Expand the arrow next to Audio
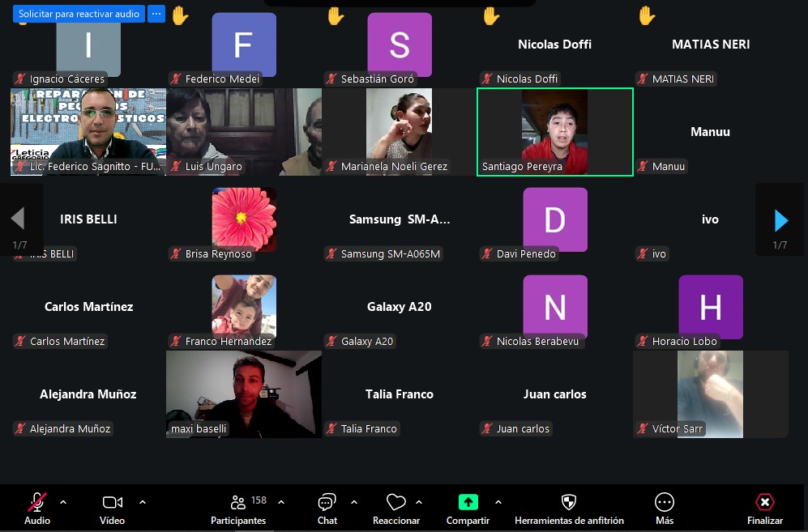 tap(63, 502)
